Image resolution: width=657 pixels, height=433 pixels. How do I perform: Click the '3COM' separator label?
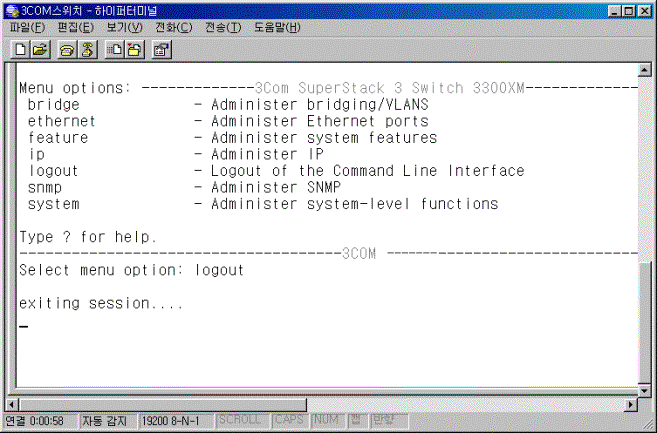[x=359, y=254]
